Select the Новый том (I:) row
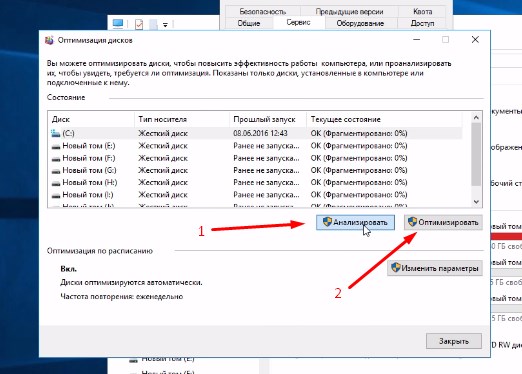 click(x=255, y=195)
